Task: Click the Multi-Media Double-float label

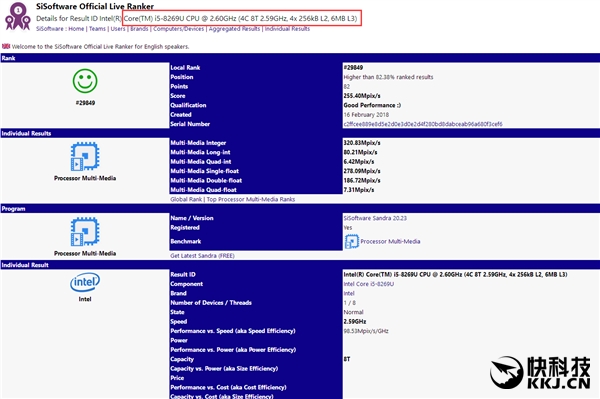Action: (x=206, y=181)
